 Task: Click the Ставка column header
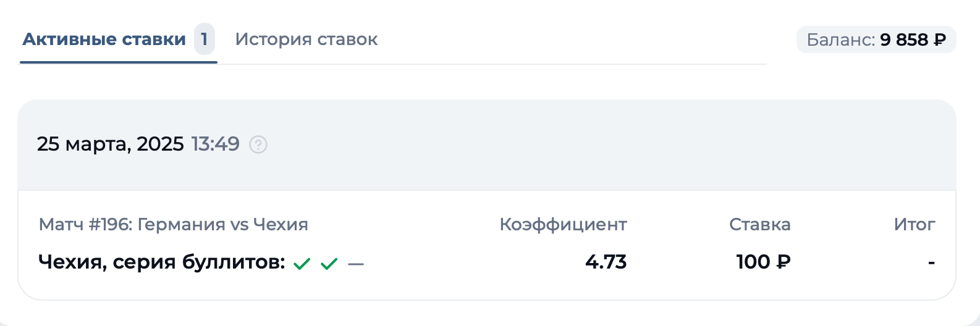759,224
